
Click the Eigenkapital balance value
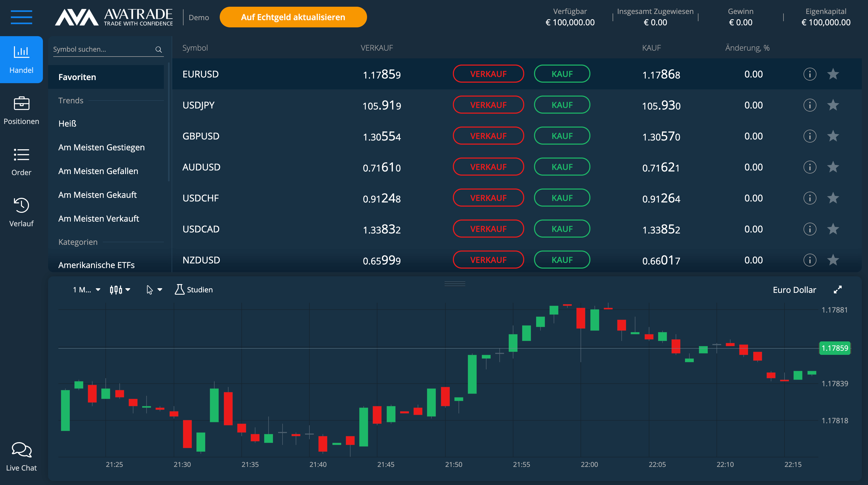pos(826,22)
